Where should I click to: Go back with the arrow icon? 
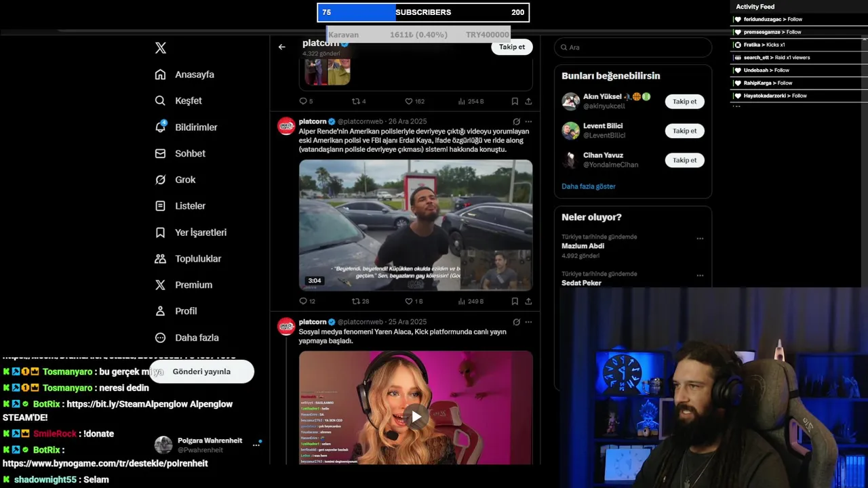point(282,47)
